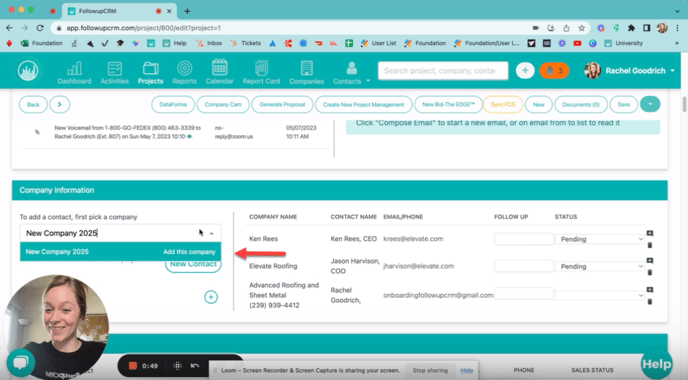Open the chat widget icon

21,362
